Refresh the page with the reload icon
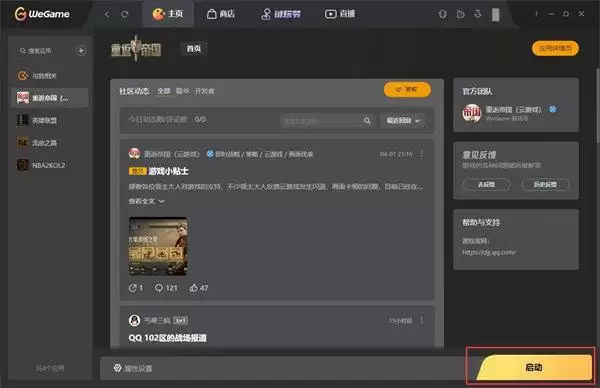This screenshot has width=600, height=388. (x=125, y=14)
